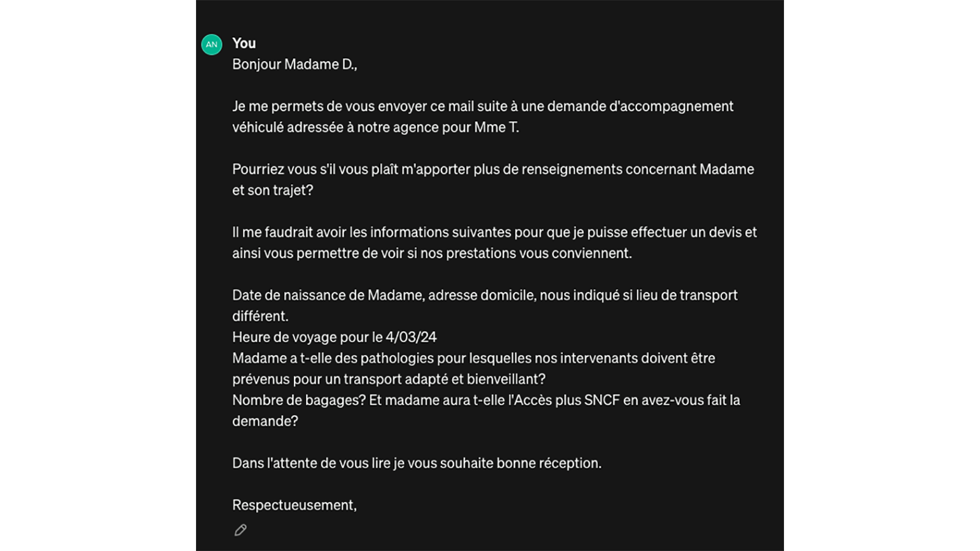Image resolution: width=980 pixels, height=551 pixels.
Task: Click the line starting "Je me permets"
Action: coord(482,107)
